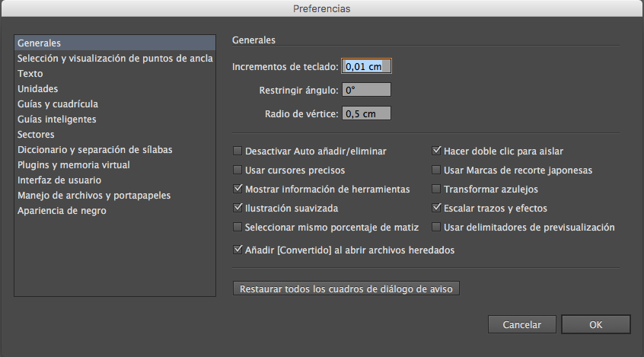
Task: Select Guías inteligentes in the sidebar
Action: pos(56,120)
